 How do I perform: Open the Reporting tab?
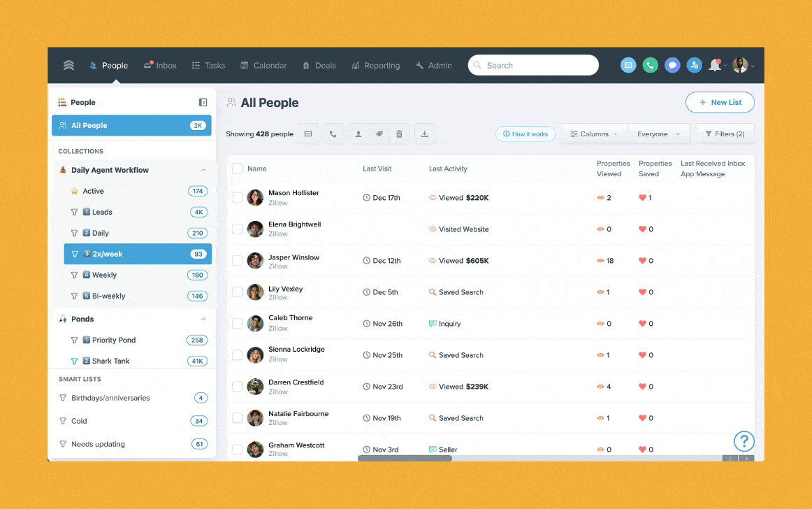[x=375, y=66]
